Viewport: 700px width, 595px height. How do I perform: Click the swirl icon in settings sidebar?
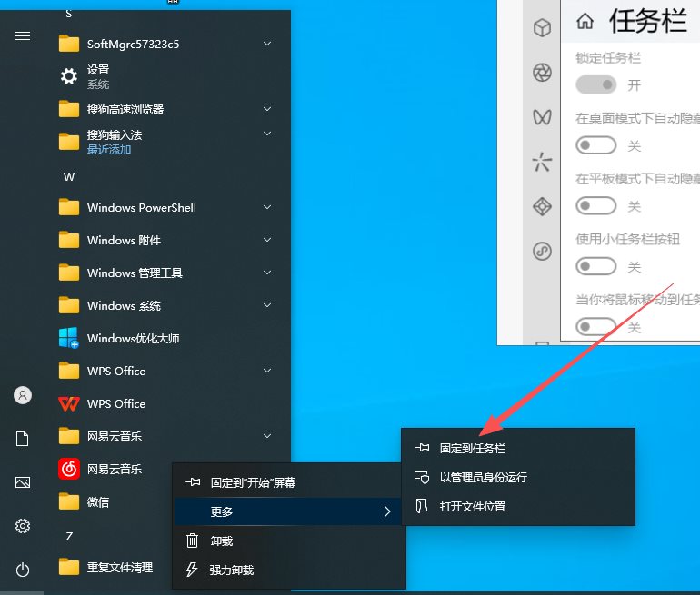[542, 251]
